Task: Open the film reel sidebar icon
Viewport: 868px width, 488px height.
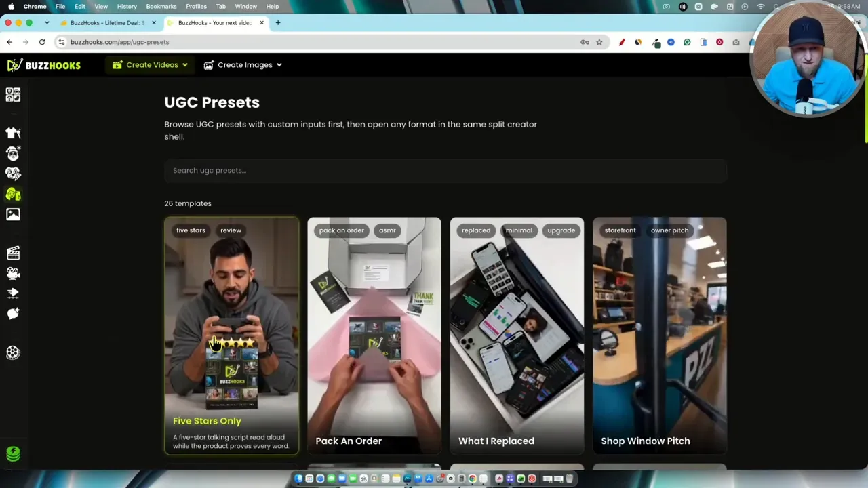Action: click(13, 352)
